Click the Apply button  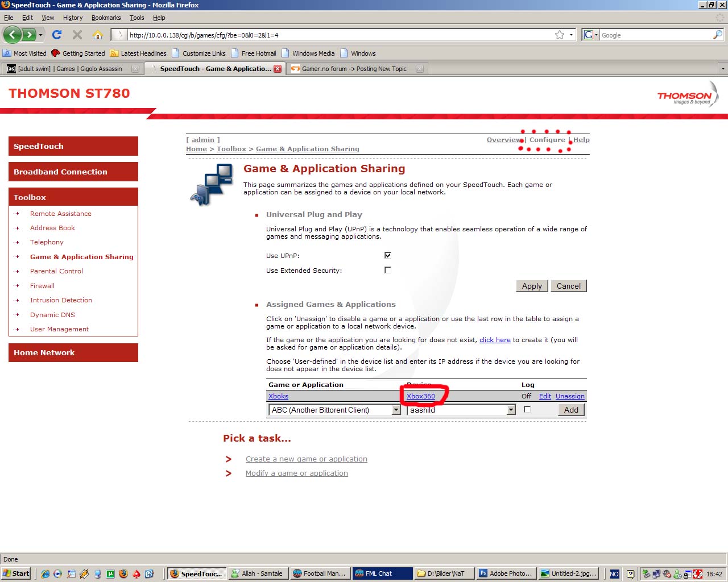(532, 286)
